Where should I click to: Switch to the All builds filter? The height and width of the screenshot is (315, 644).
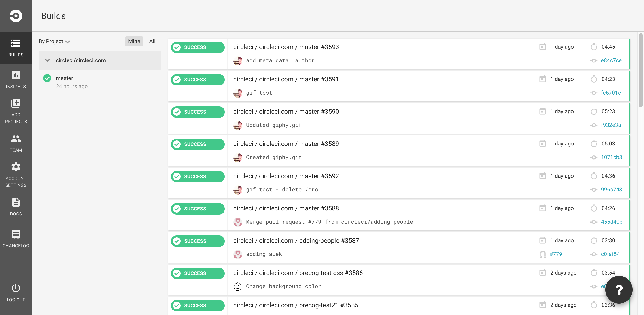click(152, 41)
